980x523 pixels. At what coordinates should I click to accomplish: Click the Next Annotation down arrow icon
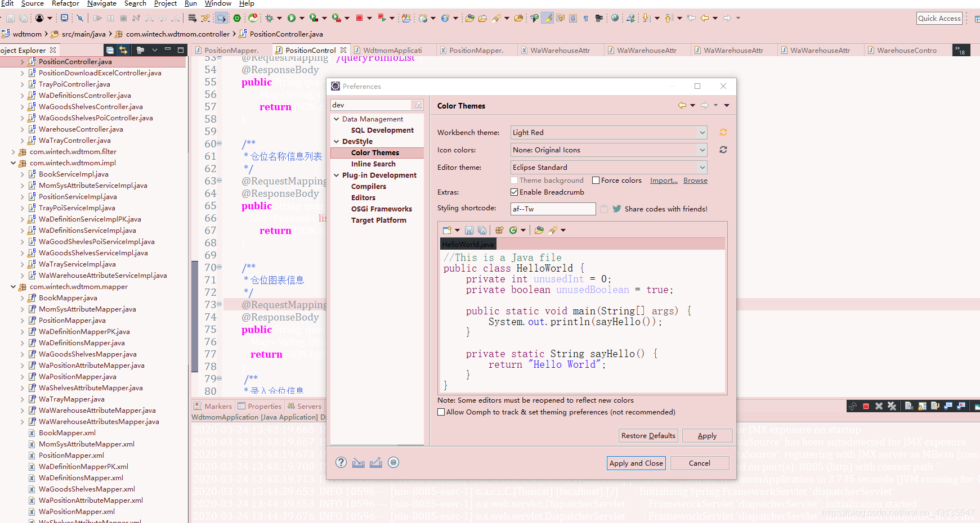click(x=646, y=18)
